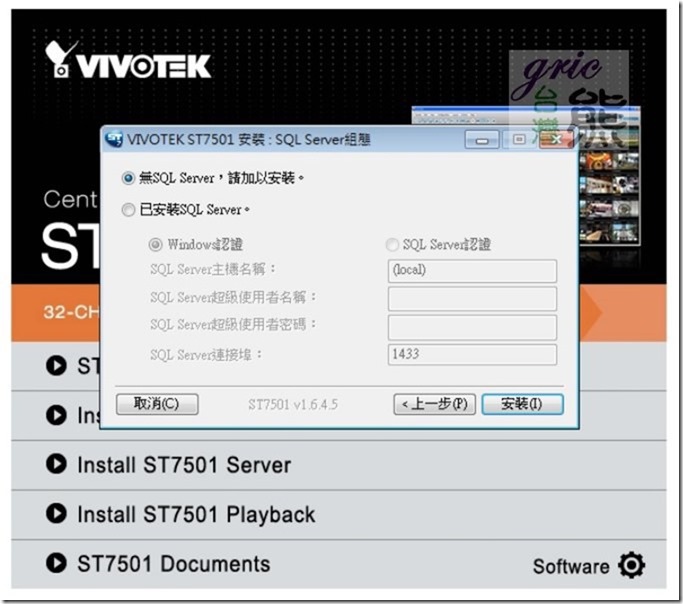Click the ST7501 v1.6.4.5 version text

click(293, 405)
